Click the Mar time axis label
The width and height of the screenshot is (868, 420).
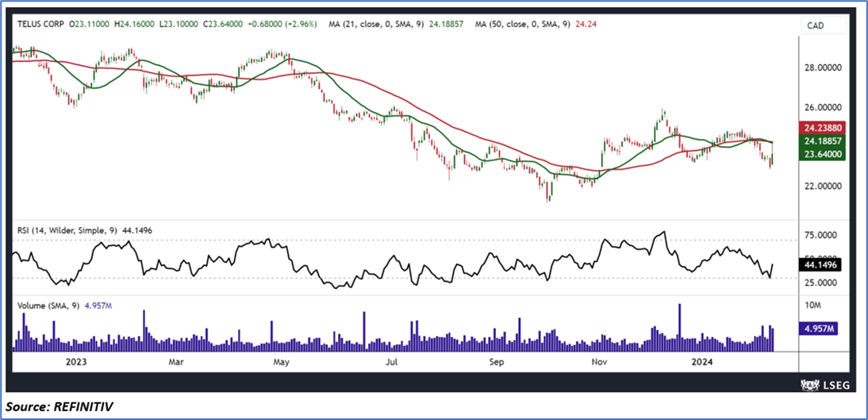[176, 362]
